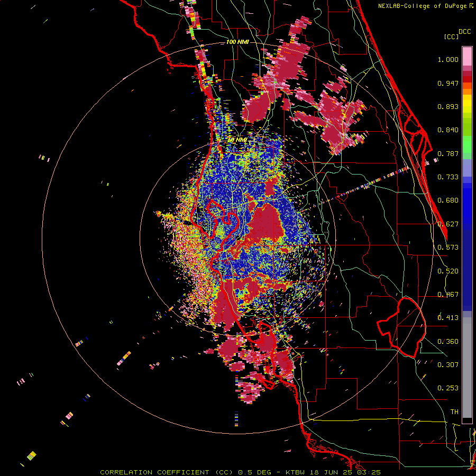476x476 pixels.
Task: Select the 0.467 legend value
Action: 448,295
